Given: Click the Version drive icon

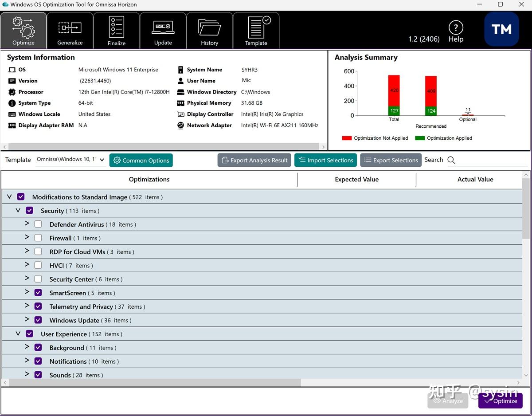Looking at the screenshot, I should [x=12, y=81].
